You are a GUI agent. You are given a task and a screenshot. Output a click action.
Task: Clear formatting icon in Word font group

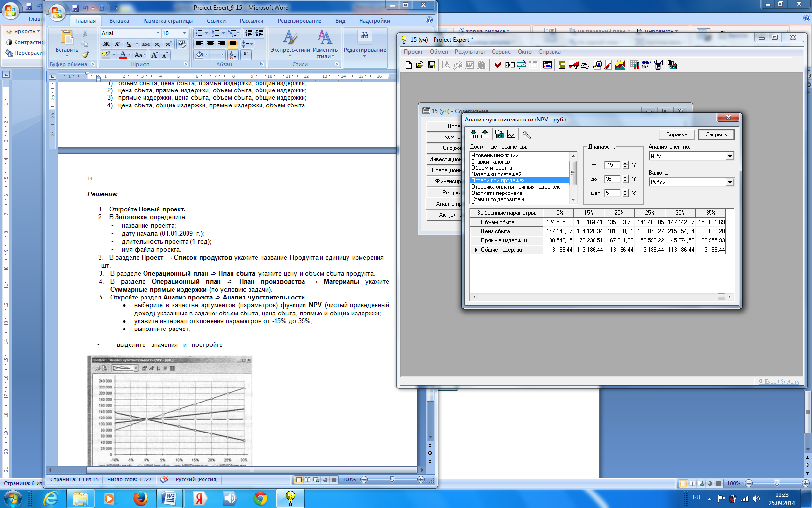[x=182, y=44]
